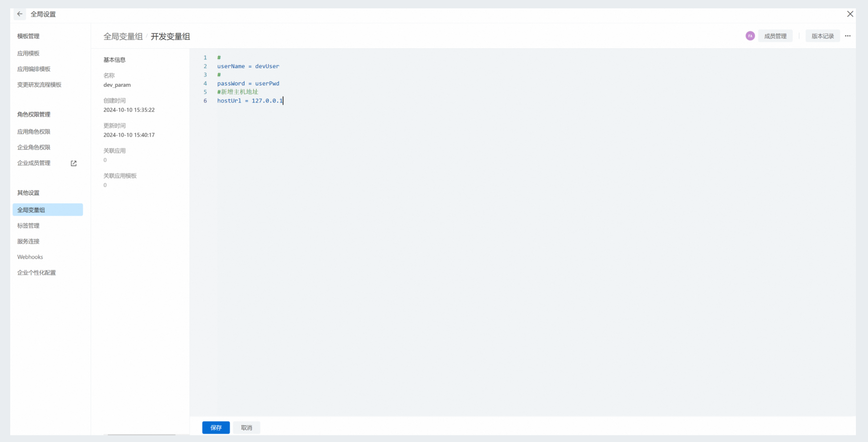Click the userName = devUser line
Image resolution: width=868 pixels, height=442 pixels.
(x=248, y=66)
